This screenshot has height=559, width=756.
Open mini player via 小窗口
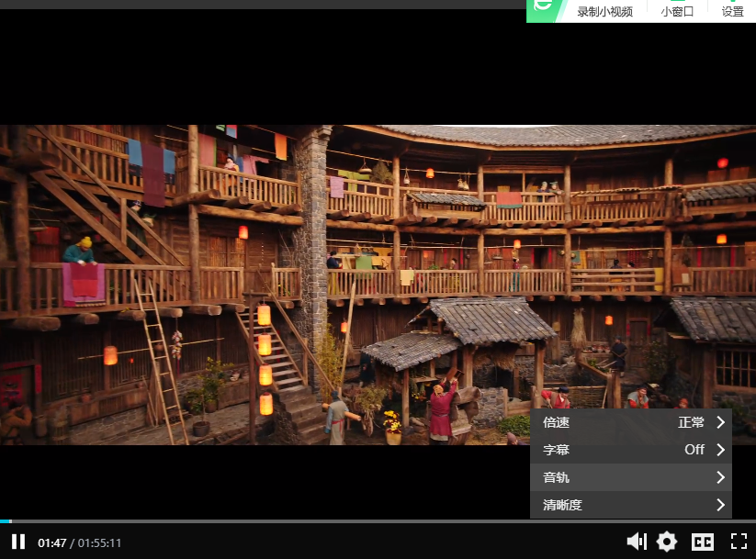tap(677, 12)
